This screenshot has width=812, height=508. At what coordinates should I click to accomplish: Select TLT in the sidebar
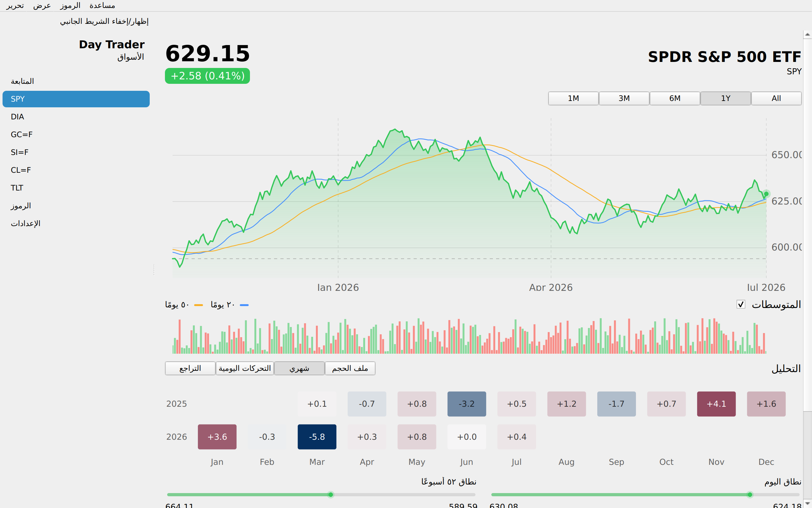(76, 188)
